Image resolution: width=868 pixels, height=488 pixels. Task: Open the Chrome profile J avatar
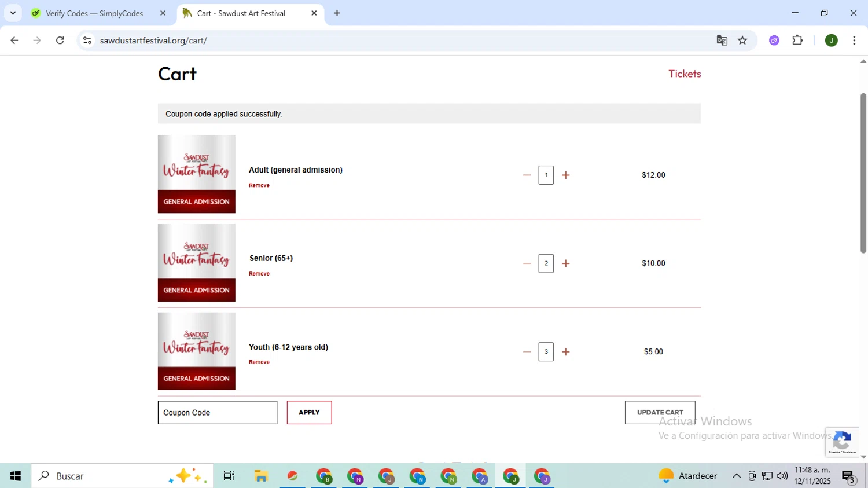(x=832, y=41)
